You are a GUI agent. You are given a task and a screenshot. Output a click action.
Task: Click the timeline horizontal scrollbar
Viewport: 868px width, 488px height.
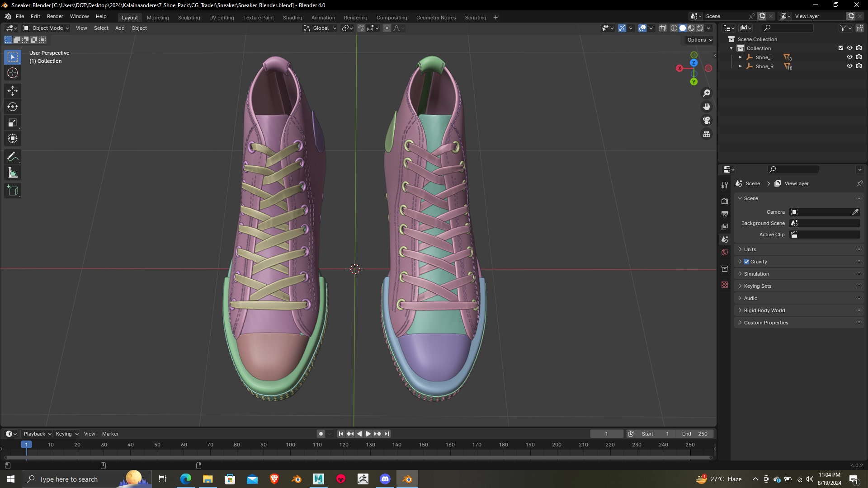[x=357, y=457]
